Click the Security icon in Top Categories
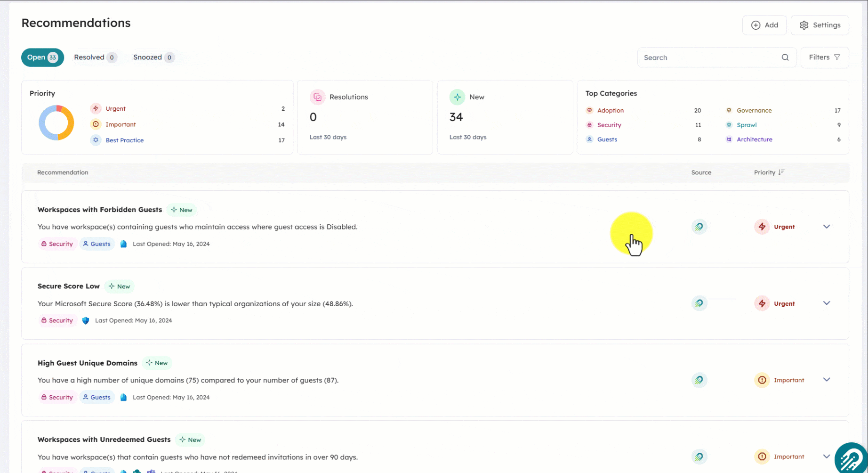Image resolution: width=868 pixels, height=473 pixels. pyautogui.click(x=589, y=125)
